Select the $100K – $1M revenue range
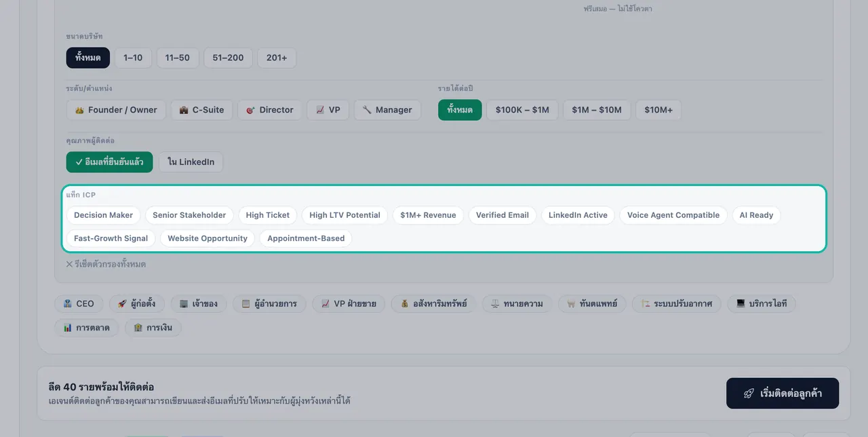The image size is (868, 437). pos(522,110)
